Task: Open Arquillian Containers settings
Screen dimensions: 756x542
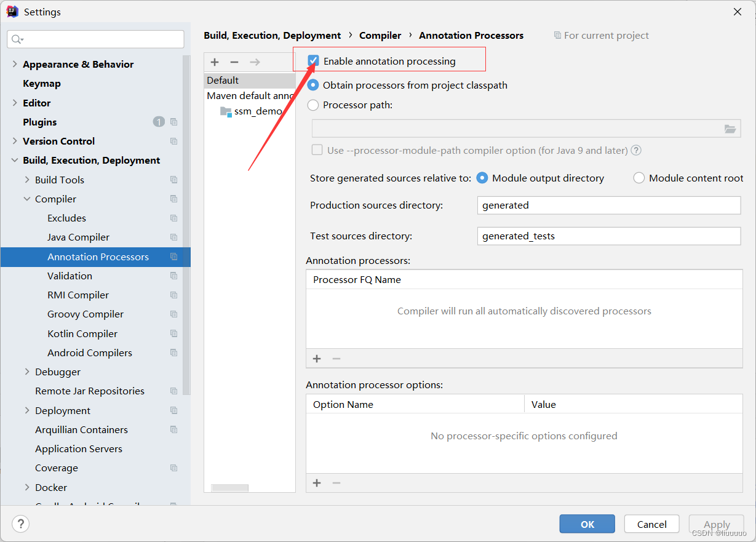Action: [x=81, y=429]
